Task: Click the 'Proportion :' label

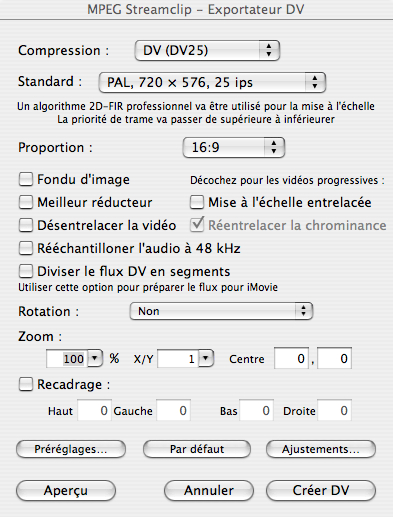Action: click(55, 148)
